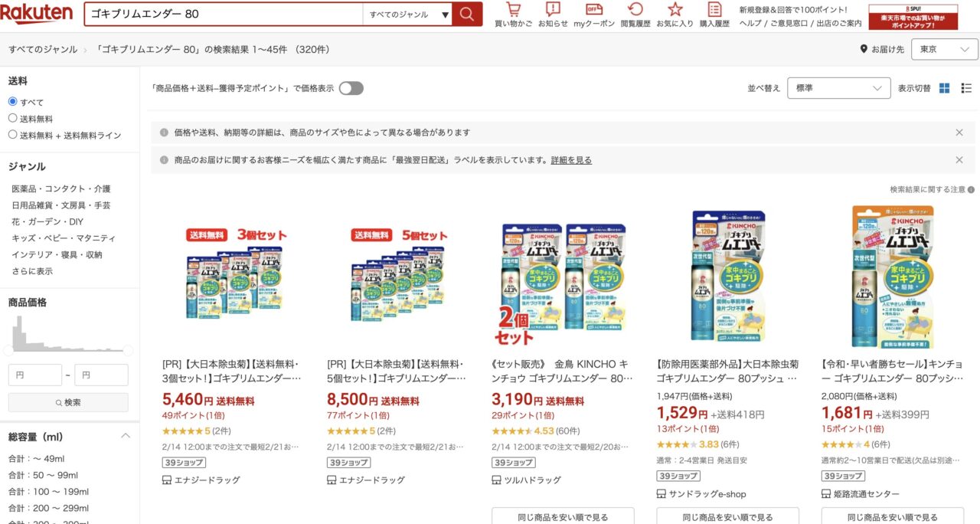Open the お気に入り favorites star icon
This screenshot has height=524, width=980.
[675, 9]
